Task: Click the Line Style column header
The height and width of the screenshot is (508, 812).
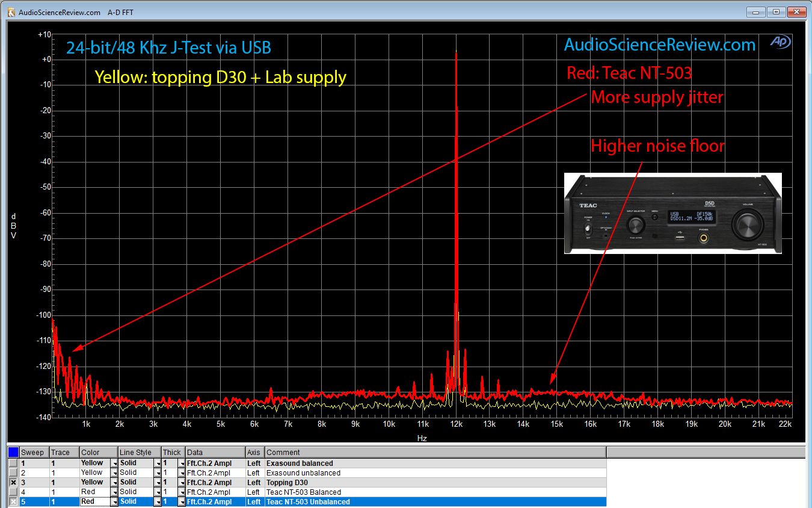Action: (140, 453)
